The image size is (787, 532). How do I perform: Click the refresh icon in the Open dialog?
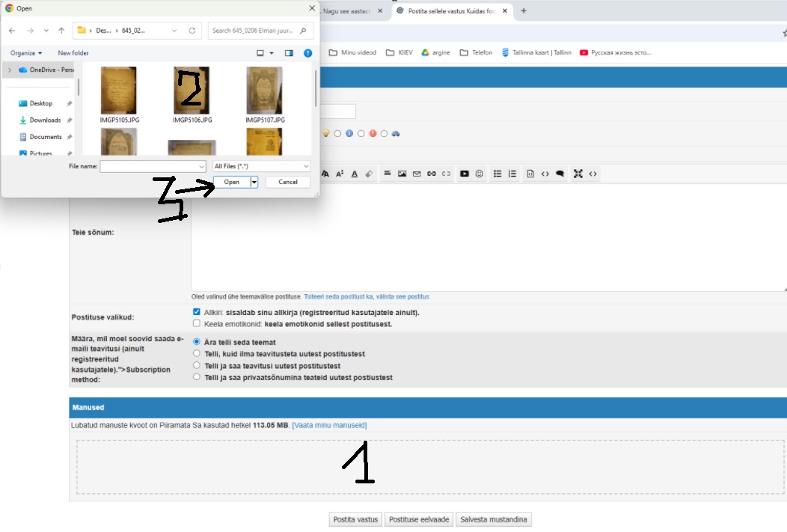coord(192,31)
